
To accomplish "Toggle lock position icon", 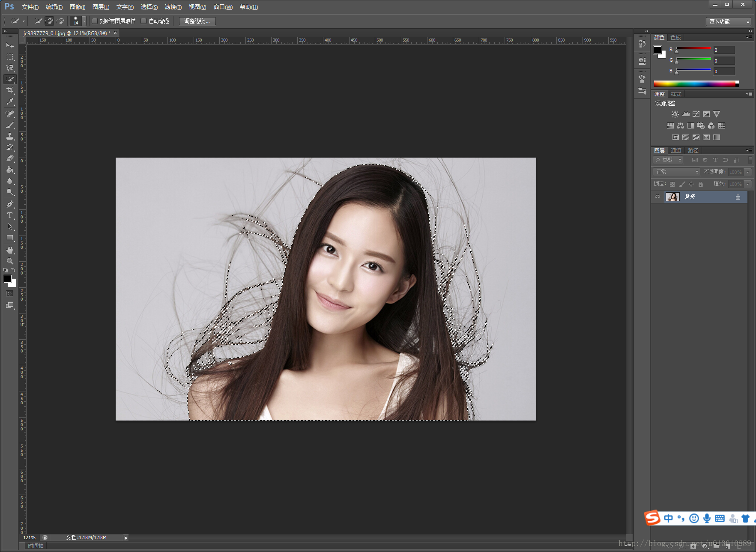I will click(691, 184).
